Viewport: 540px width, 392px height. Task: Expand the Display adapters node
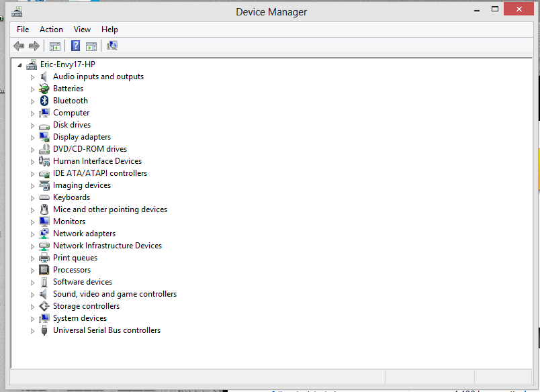(x=32, y=137)
